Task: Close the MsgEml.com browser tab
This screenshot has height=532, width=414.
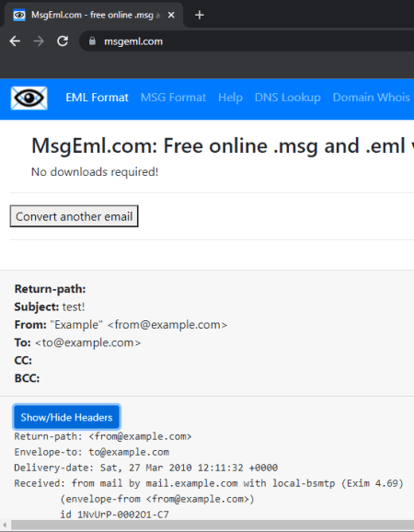Action: coord(171,15)
